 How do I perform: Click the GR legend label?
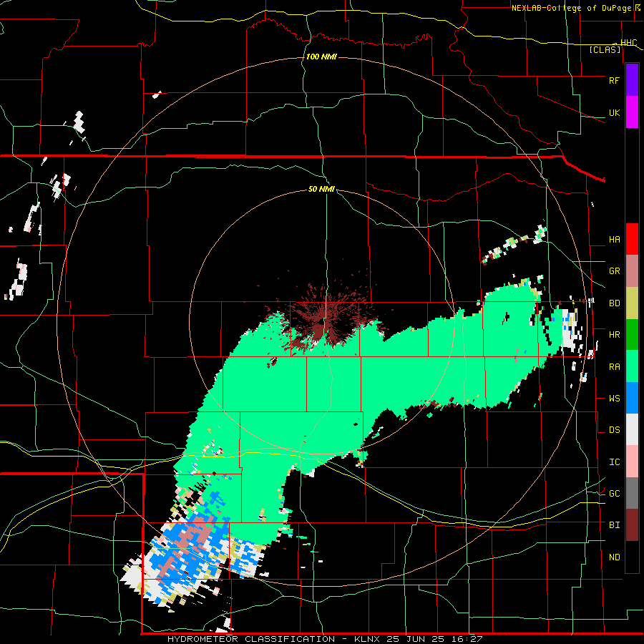coord(614,271)
